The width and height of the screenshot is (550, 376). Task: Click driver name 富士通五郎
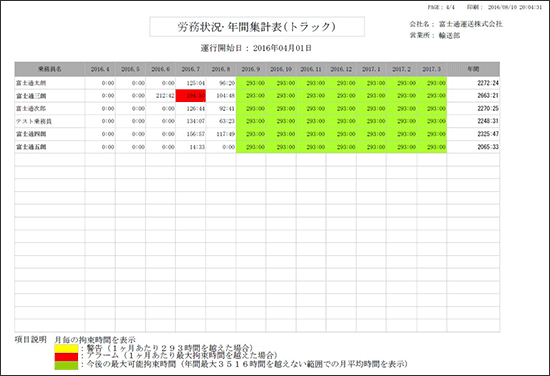pyautogui.click(x=31, y=147)
